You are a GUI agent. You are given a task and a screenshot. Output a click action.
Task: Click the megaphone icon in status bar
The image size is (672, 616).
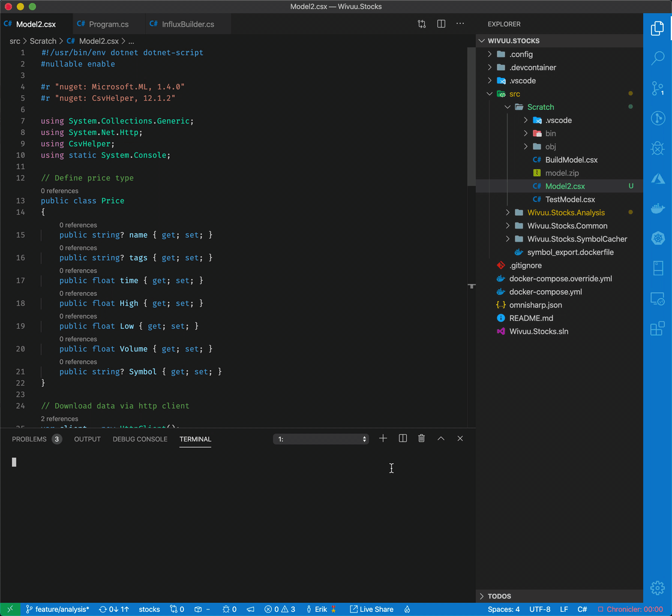click(x=251, y=609)
